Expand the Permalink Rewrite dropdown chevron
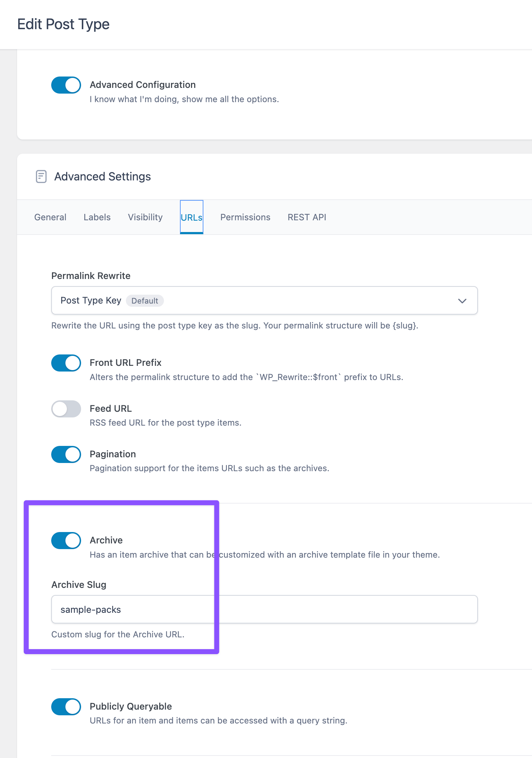 tap(462, 301)
